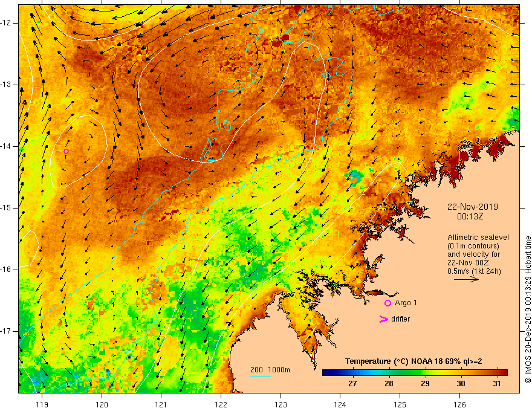The image size is (532, 411).
Task: Click the 'and velocity for' caption line
Action: tap(473, 254)
